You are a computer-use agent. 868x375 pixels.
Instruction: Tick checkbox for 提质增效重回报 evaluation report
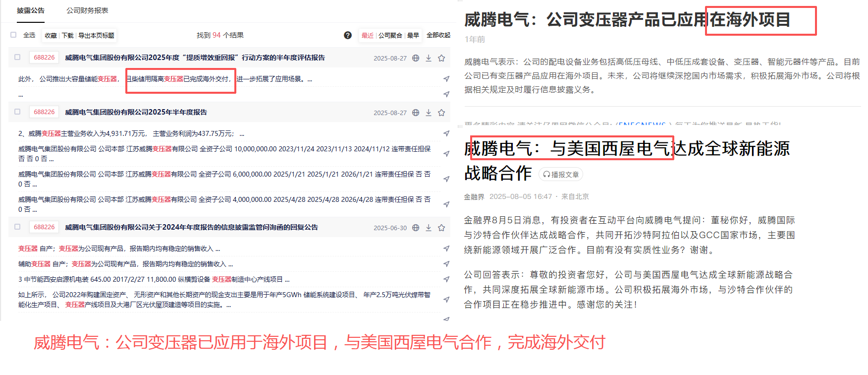coord(17,57)
